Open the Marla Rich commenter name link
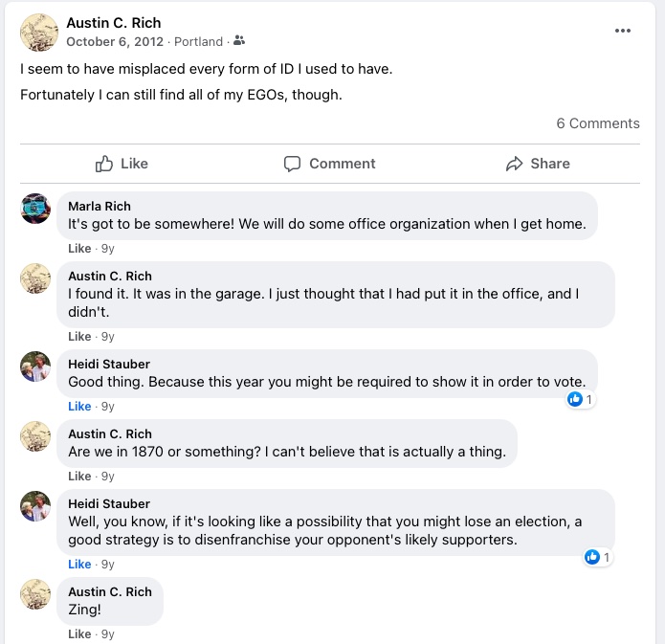 (x=100, y=206)
